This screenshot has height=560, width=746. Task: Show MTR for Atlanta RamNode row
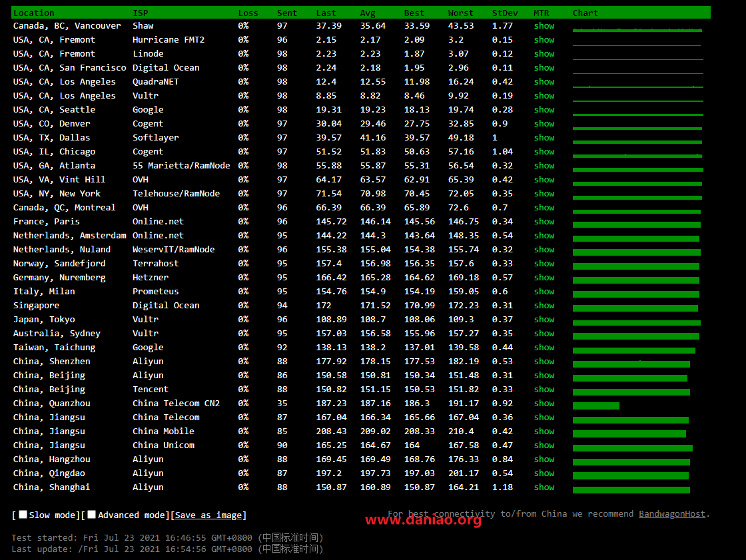tap(544, 166)
